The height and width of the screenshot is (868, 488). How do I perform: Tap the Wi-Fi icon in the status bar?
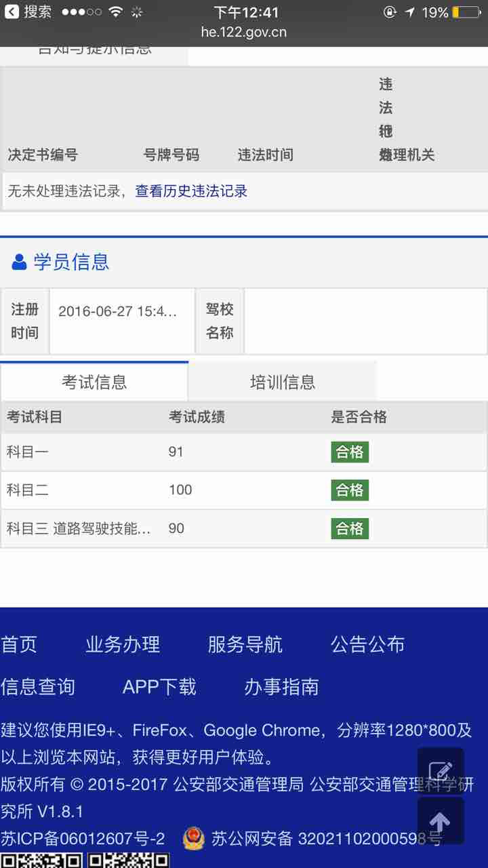(116, 12)
